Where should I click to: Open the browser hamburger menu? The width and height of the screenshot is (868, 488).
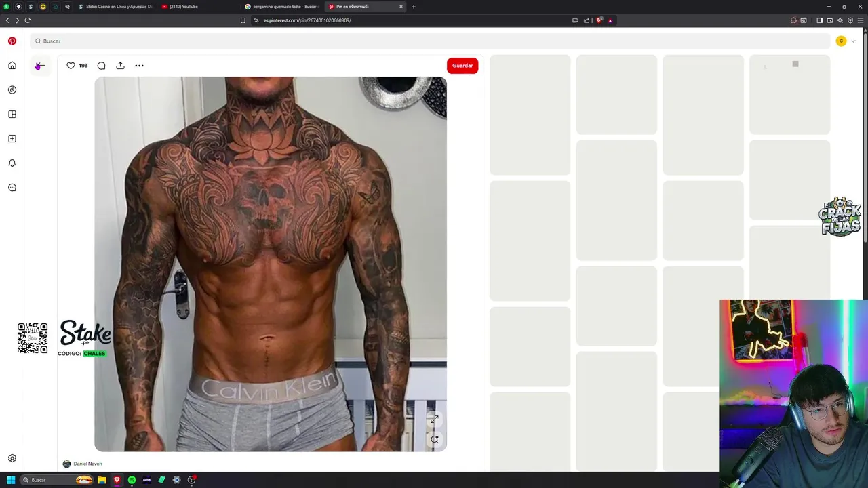pyautogui.click(x=861, y=20)
